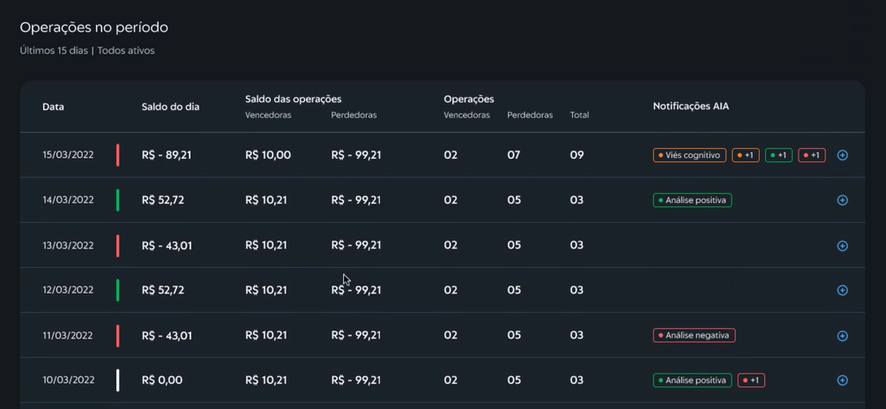
Task: Sort by Saldo do dia column header
Action: pos(170,107)
